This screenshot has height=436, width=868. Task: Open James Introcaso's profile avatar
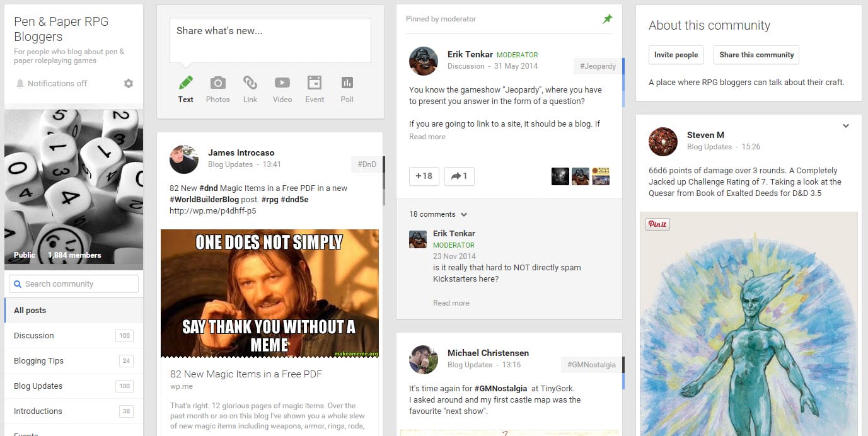pyautogui.click(x=184, y=159)
